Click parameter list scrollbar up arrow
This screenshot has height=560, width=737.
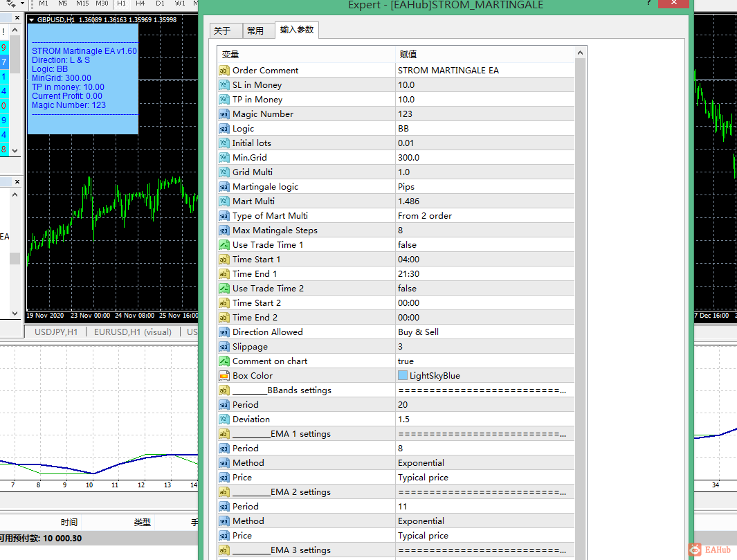[x=580, y=53]
